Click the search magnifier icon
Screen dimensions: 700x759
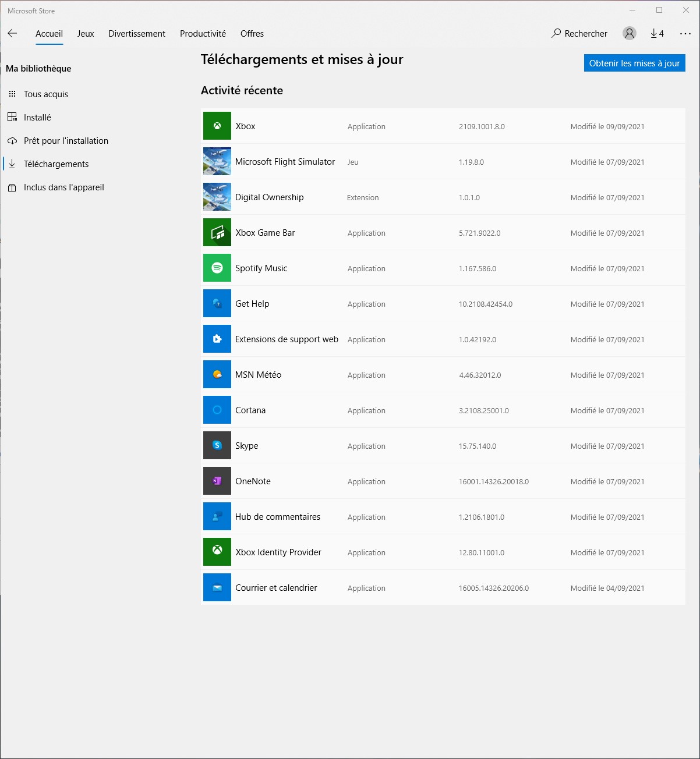pos(556,33)
